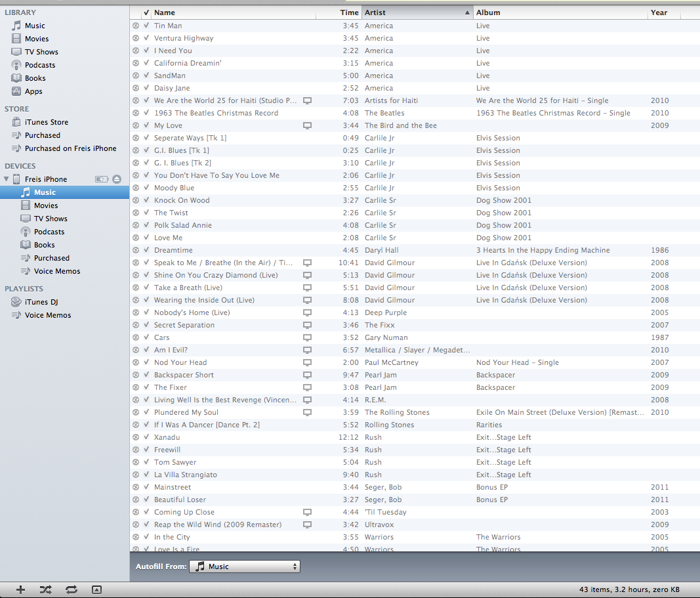The image size is (700, 598).
Task: Click the TV Shows screen icon in Library
Action: click(16, 52)
